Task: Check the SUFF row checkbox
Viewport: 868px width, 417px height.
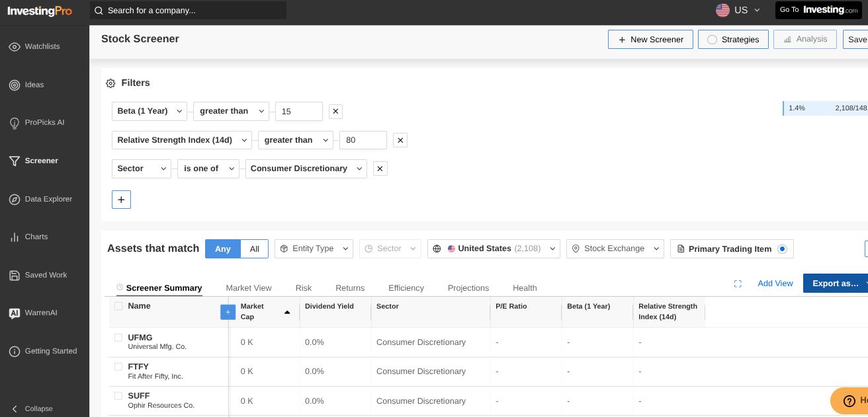Action: [118, 396]
